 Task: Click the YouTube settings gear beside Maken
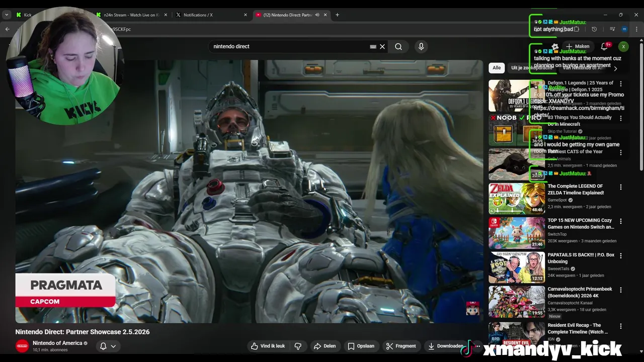point(555,47)
